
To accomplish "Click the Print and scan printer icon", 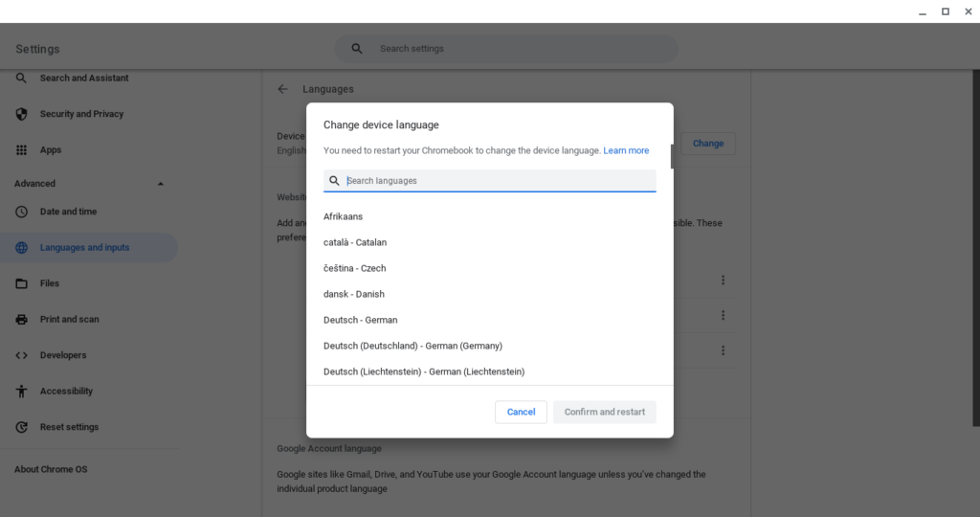I will 21,320.
